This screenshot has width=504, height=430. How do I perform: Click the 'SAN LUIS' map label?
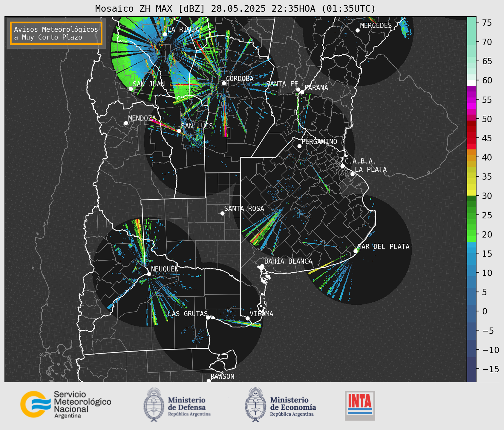click(x=197, y=126)
